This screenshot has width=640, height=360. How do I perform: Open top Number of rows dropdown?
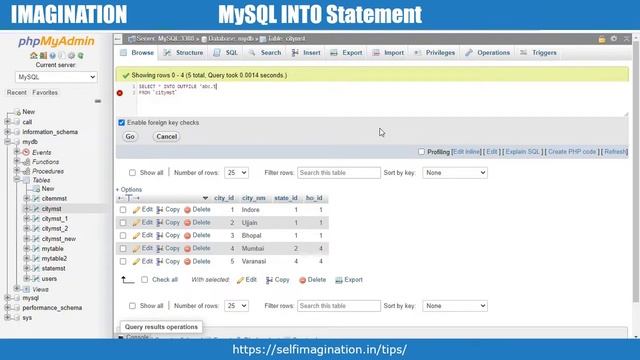(236, 173)
